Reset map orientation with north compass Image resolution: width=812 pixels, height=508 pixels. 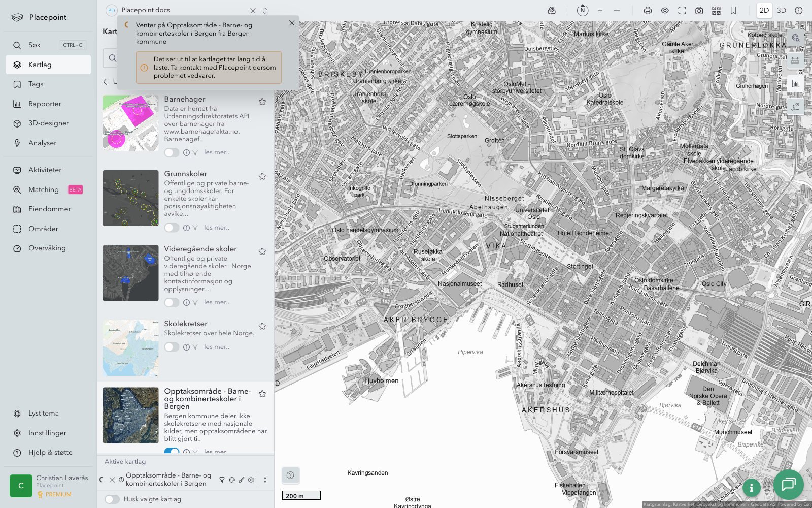click(x=583, y=11)
